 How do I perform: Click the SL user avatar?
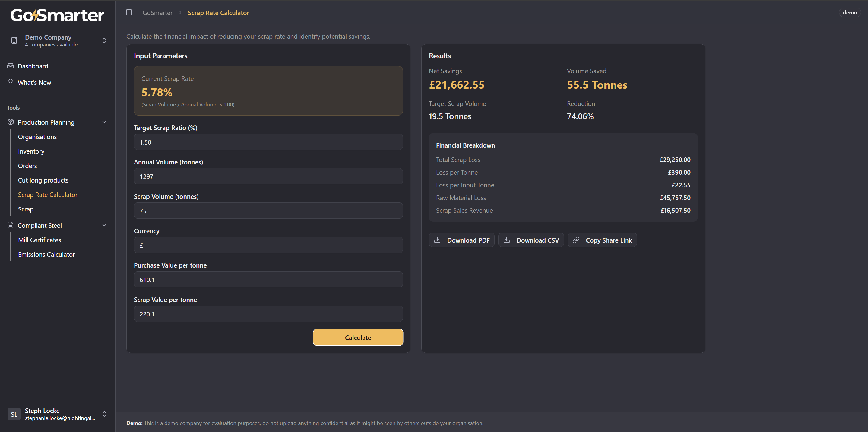pos(14,414)
